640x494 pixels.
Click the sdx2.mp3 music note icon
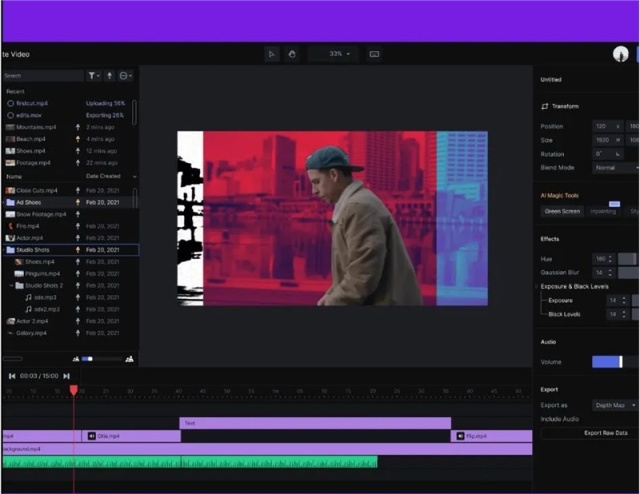tap(29, 309)
